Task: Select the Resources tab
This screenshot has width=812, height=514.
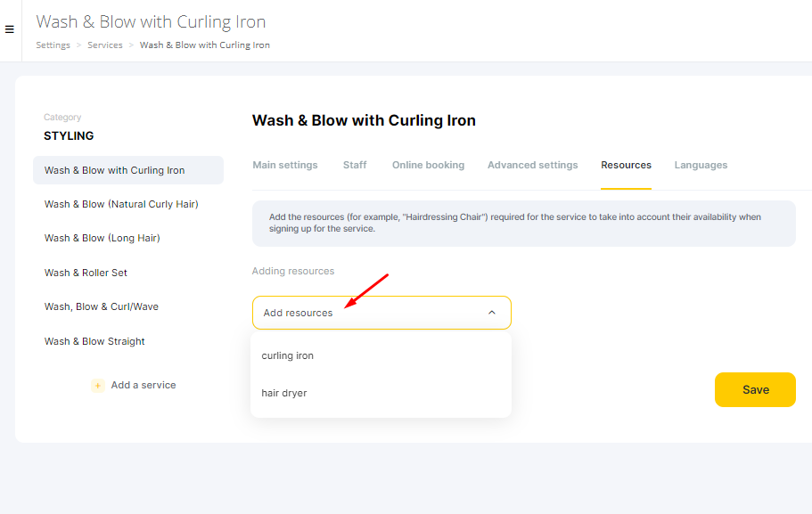Action: (626, 165)
